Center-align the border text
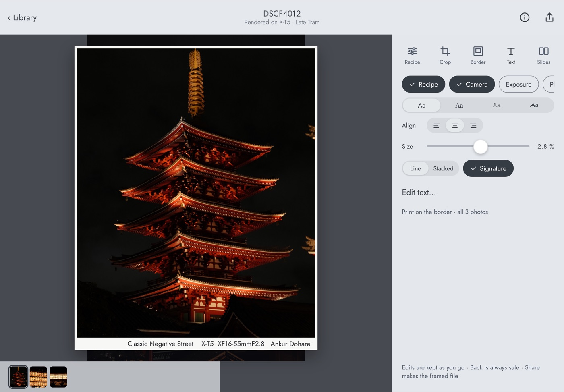The image size is (564, 392). tap(455, 126)
